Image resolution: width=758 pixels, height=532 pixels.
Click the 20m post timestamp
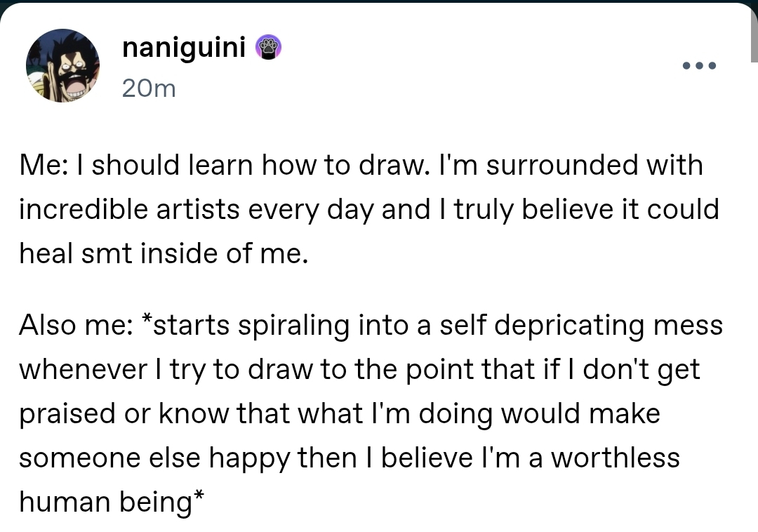click(x=148, y=88)
